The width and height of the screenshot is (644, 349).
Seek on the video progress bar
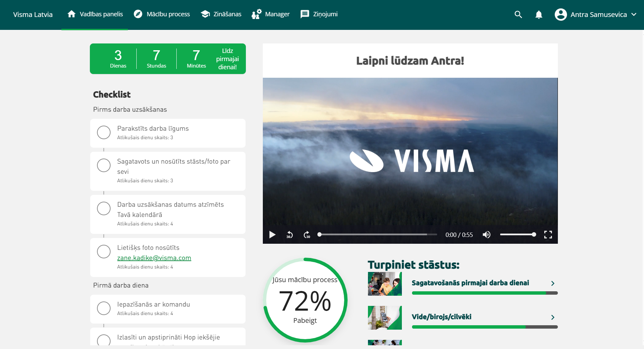pyautogui.click(x=378, y=235)
